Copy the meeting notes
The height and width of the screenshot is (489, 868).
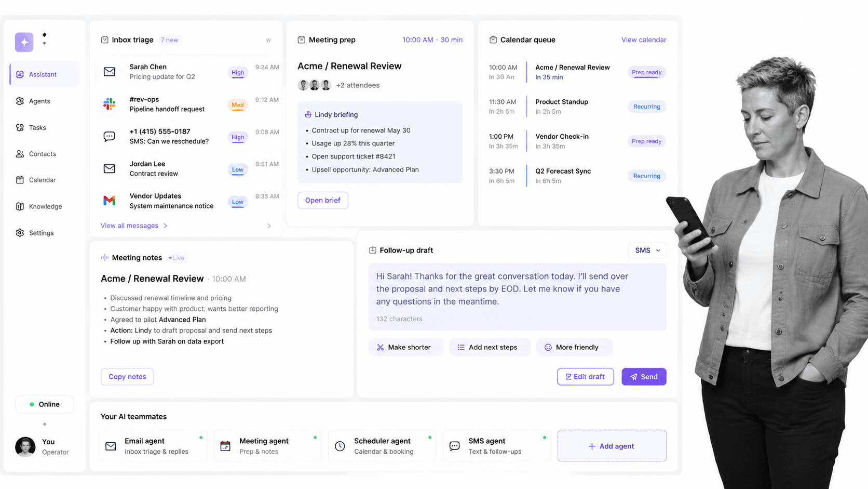pyautogui.click(x=127, y=377)
